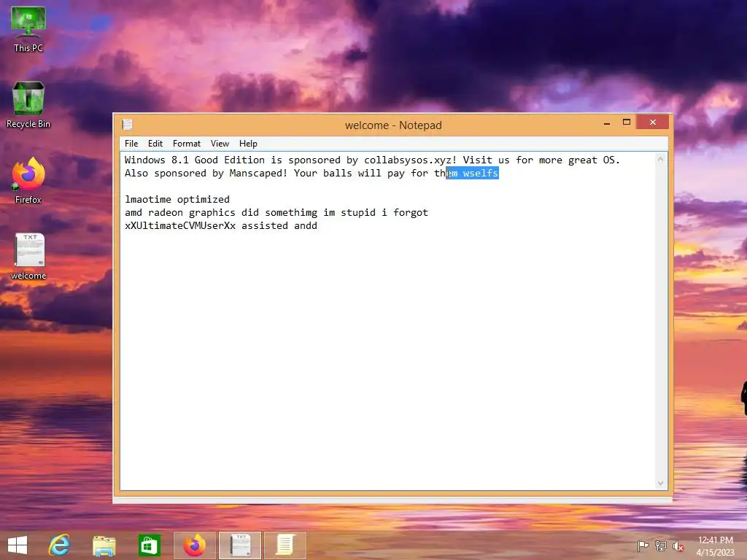747x560 pixels.
Task: Click the "welcome - Notepad" title bar
Action: tap(393, 125)
